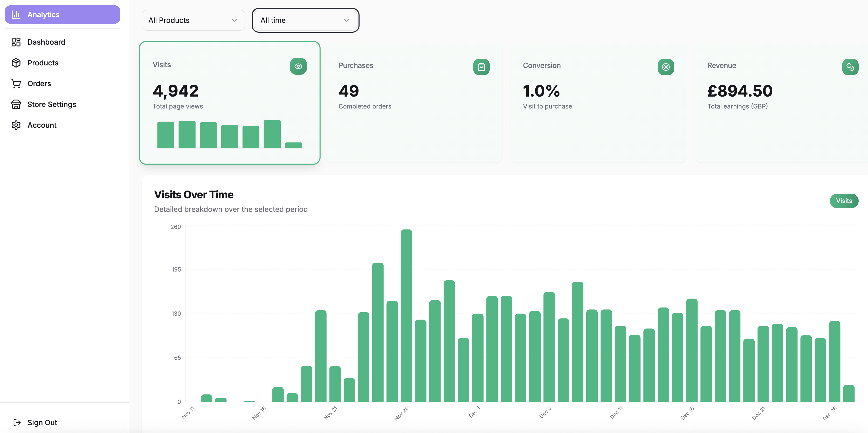This screenshot has height=433, width=868.
Task: Open the All time period dropdown
Action: (x=305, y=20)
